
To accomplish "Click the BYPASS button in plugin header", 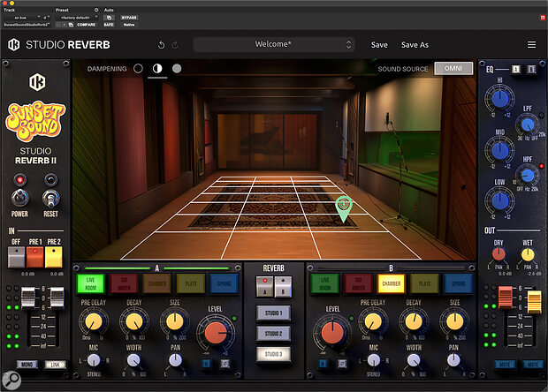I will (129, 18).
